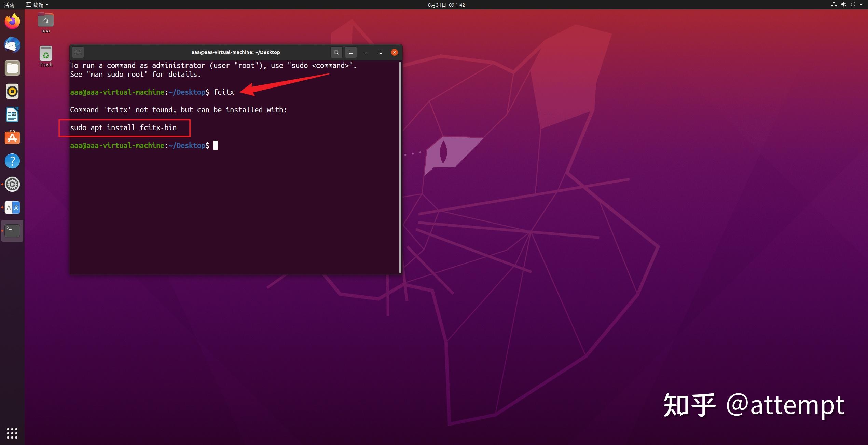Expand the 终端 application menu

coord(37,4)
